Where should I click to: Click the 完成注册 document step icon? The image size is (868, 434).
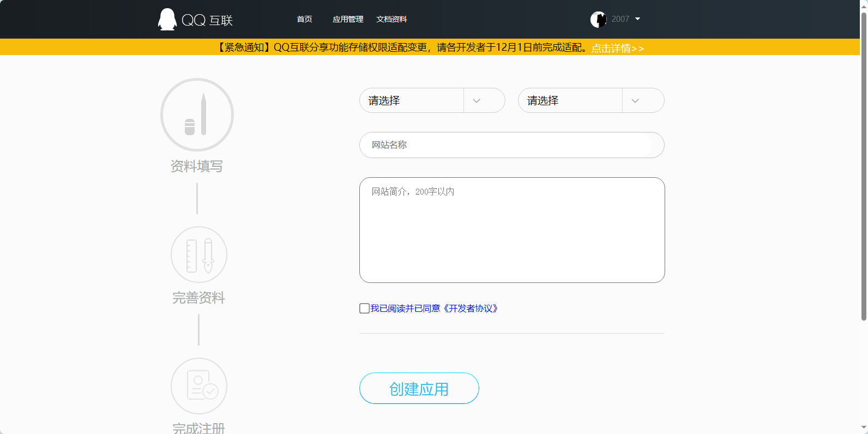[x=199, y=386]
